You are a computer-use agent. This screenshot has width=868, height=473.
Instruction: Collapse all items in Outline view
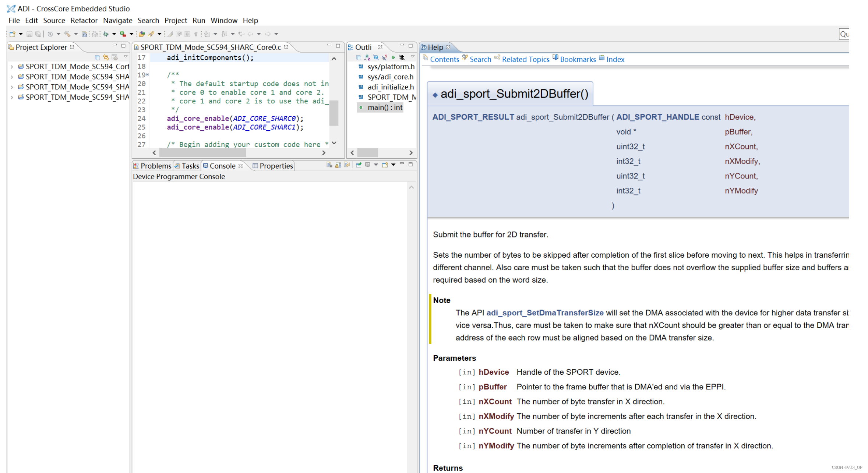[359, 57]
